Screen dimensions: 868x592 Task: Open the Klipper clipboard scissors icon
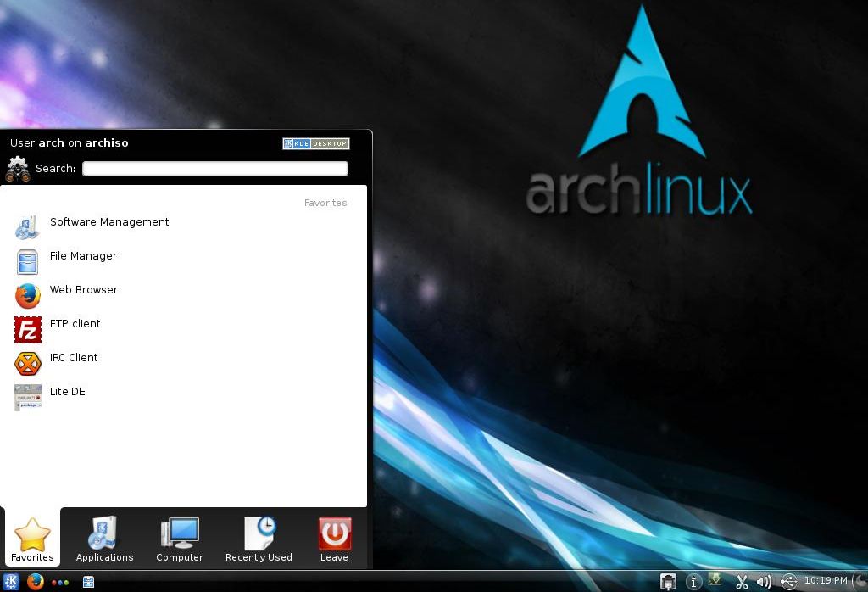click(742, 582)
